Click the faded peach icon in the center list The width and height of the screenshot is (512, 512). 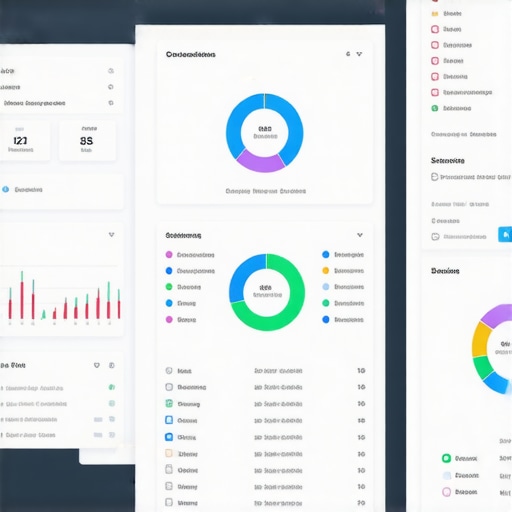point(169,453)
